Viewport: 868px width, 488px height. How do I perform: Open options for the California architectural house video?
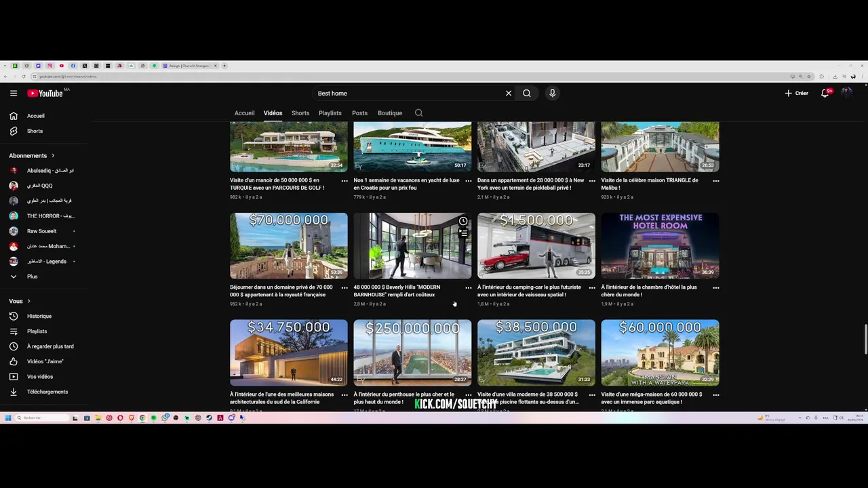point(344,395)
